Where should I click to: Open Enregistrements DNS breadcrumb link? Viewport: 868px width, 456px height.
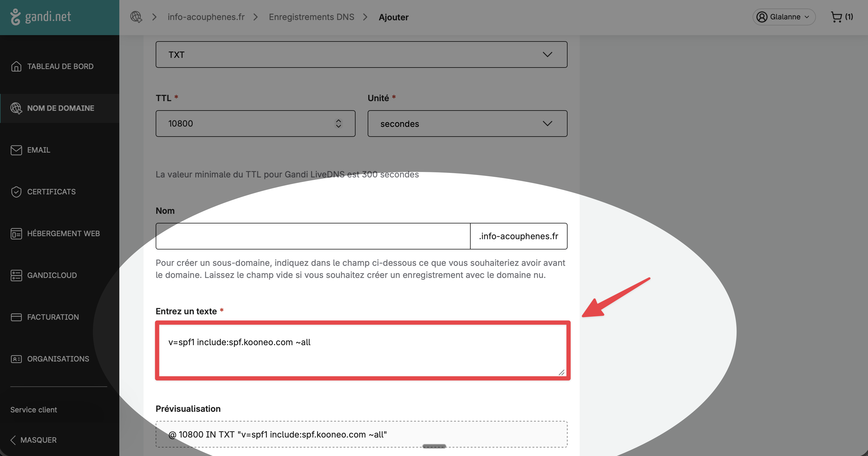click(311, 17)
